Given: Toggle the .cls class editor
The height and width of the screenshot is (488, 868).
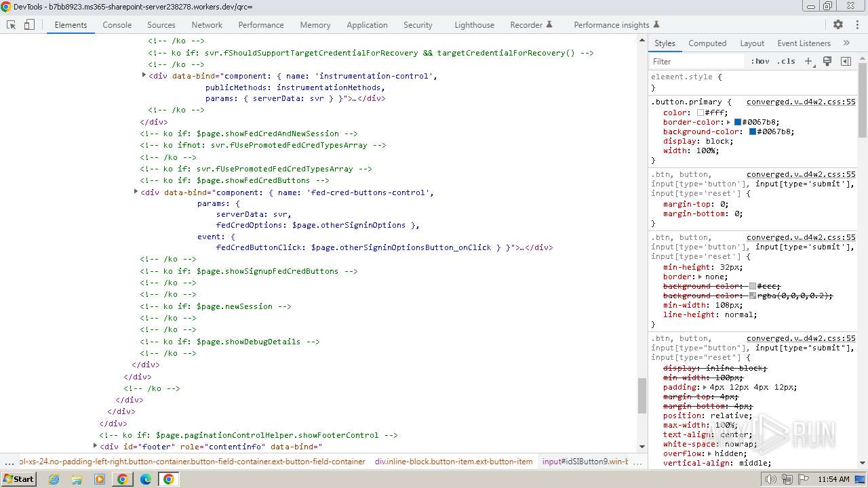Looking at the screenshot, I should coord(786,61).
